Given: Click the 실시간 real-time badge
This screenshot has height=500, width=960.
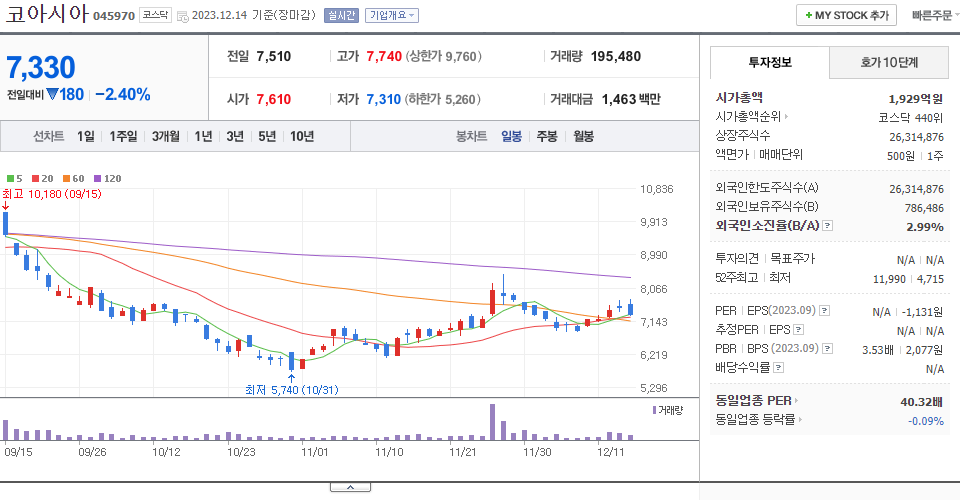Looking at the screenshot, I should tap(341, 15).
